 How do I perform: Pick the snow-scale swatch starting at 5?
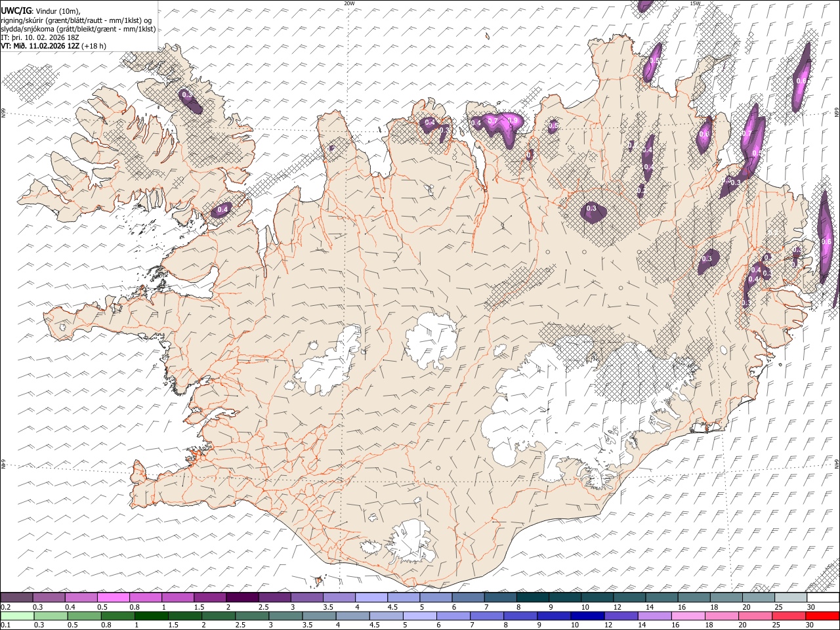[x=436, y=598]
